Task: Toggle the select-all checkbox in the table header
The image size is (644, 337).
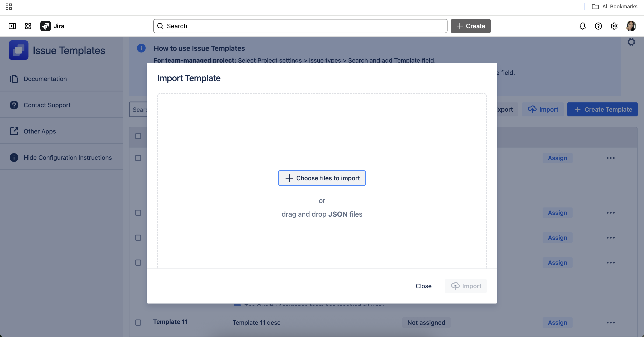Action: pos(138,136)
